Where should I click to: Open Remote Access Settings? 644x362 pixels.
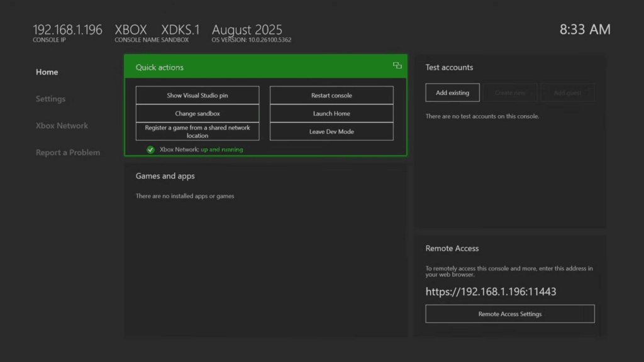click(510, 314)
